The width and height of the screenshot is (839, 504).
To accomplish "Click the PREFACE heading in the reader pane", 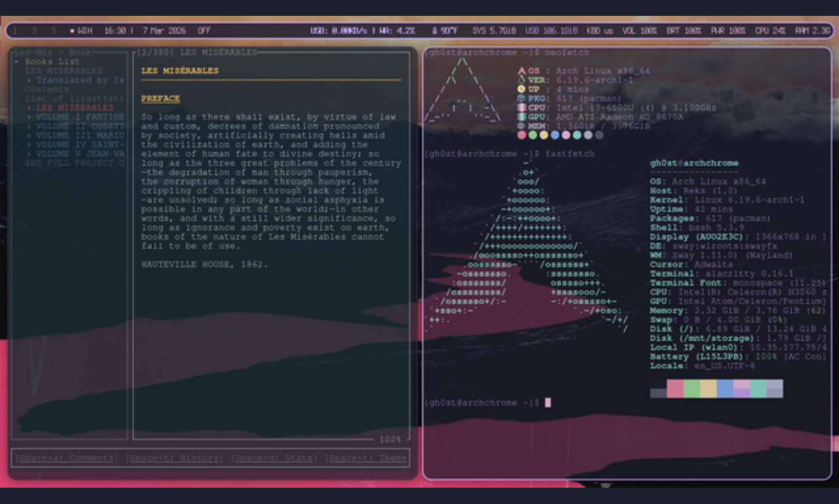I will [x=161, y=98].
